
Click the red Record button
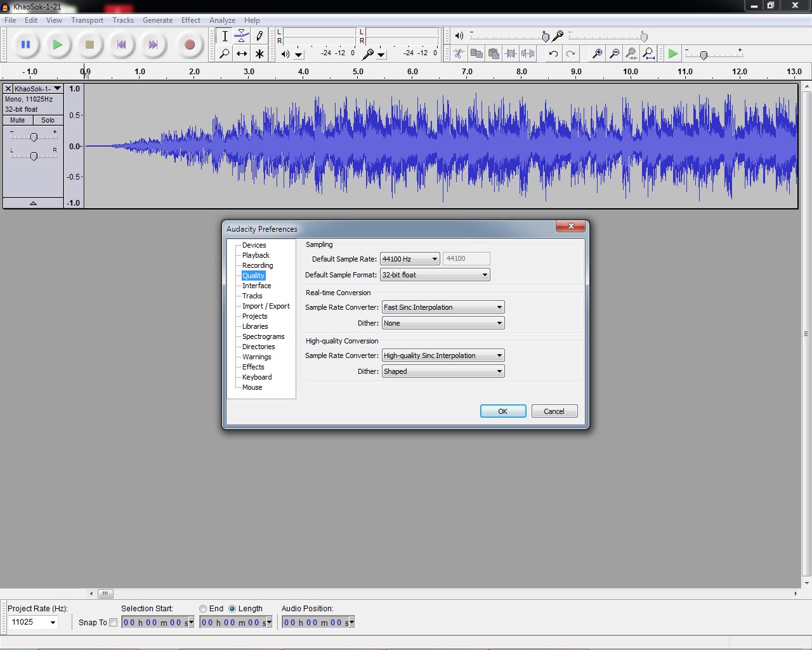(x=189, y=44)
